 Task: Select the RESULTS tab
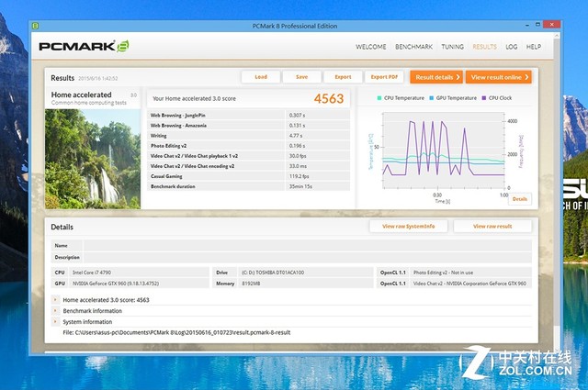pos(484,47)
